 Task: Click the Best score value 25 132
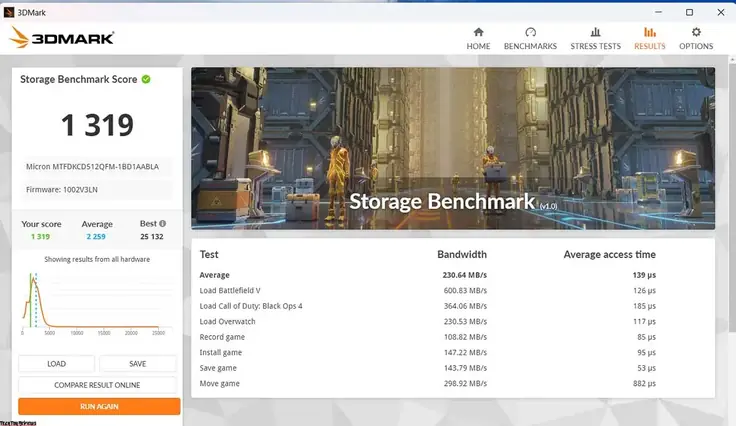coord(152,236)
